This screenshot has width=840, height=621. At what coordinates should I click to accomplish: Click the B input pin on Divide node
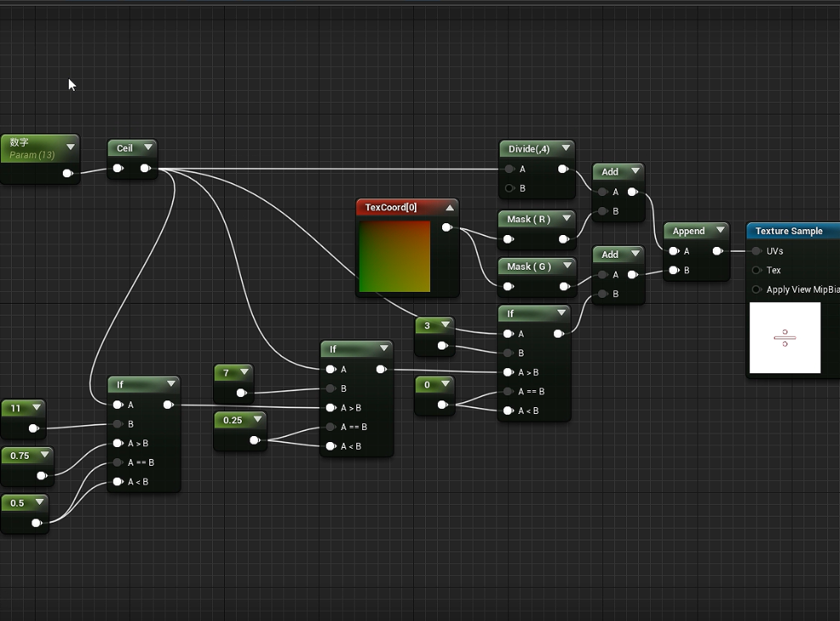point(509,188)
